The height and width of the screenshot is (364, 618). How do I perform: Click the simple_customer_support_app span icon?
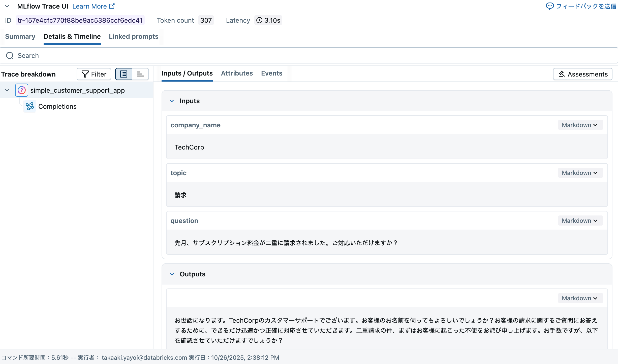(x=22, y=90)
